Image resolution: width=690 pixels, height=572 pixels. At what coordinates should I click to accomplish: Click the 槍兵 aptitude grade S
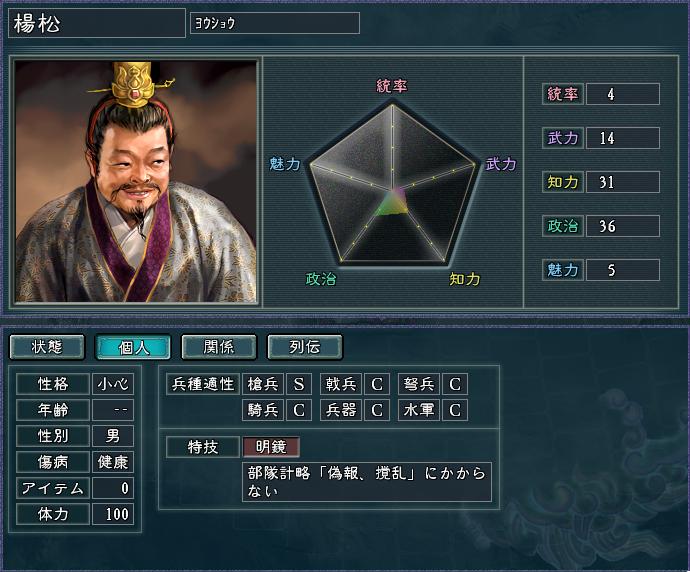click(x=299, y=384)
